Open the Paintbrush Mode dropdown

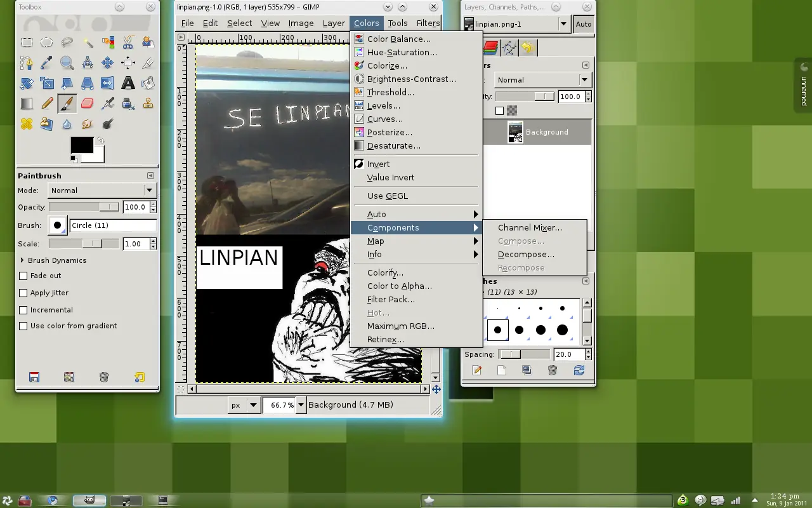(102, 190)
